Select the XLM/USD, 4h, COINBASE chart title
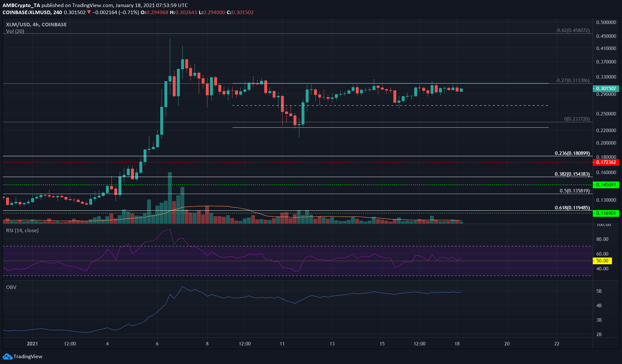 [x=37, y=24]
